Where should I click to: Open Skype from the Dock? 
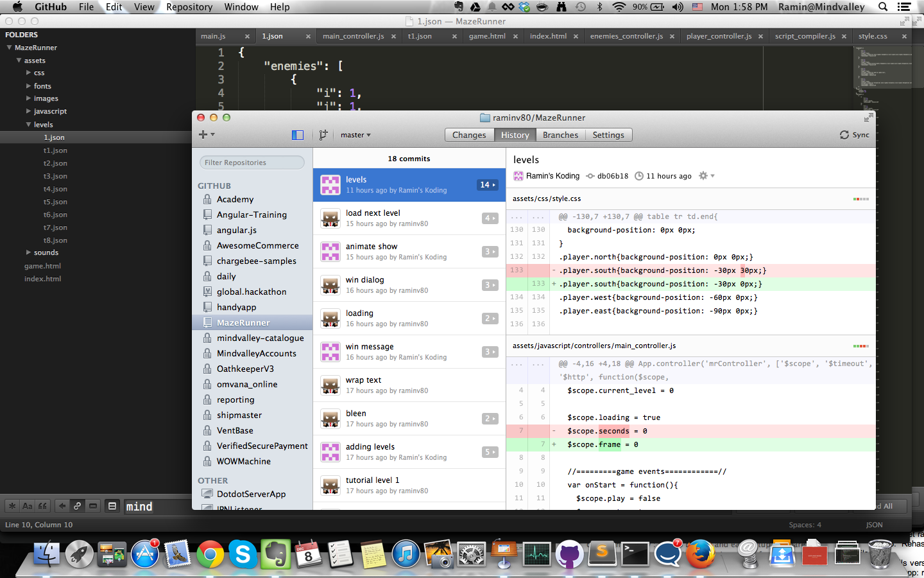pyautogui.click(x=243, y=554)
